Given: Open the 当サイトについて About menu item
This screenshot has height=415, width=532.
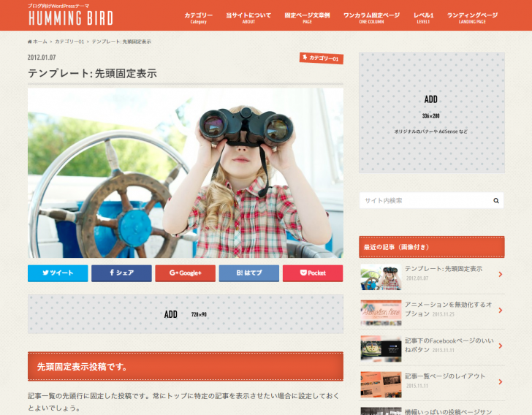Looking at the screenshot, I should (x=248, y=18).
